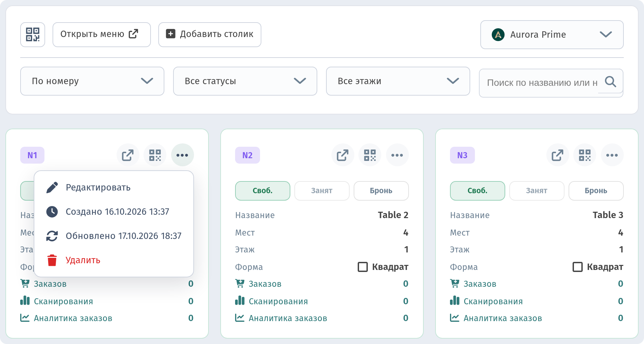Click the Добавить столик button

coord(210,35)
